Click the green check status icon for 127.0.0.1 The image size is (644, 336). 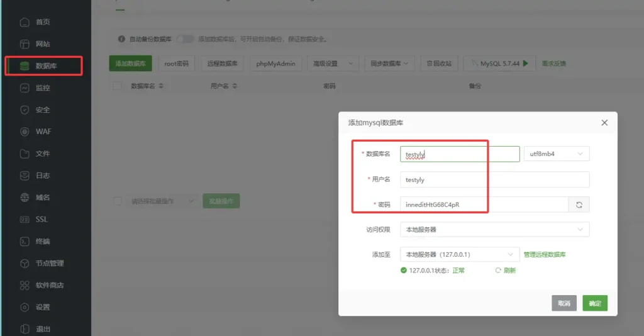tap(404, 271)
